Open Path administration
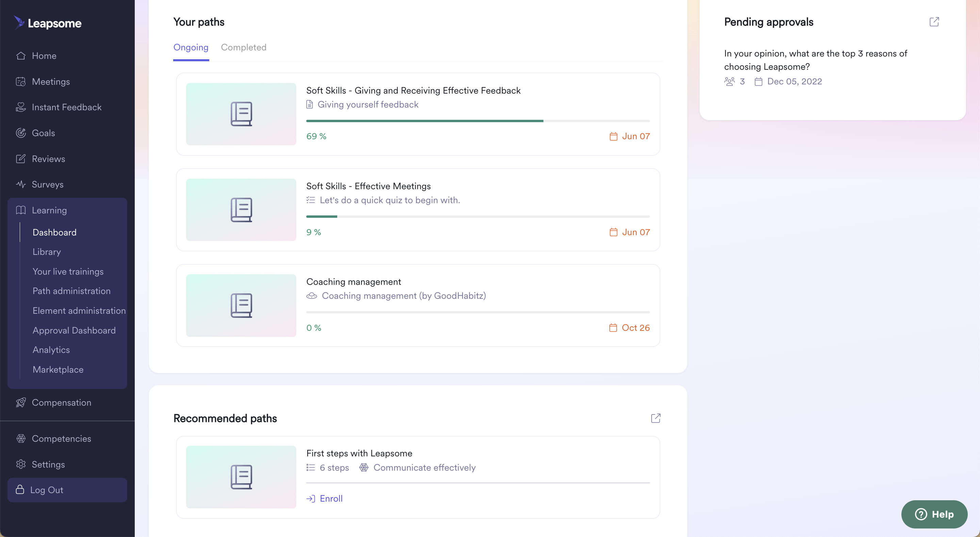The width and height of the screenshot is (980, 537). 71,291
